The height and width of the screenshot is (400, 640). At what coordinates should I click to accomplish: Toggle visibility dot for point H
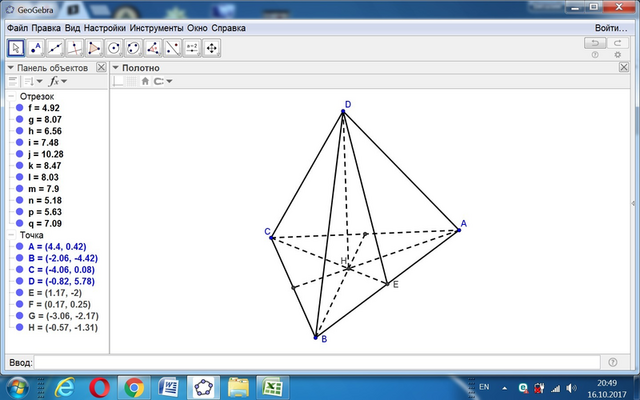(x=19, y=327)
